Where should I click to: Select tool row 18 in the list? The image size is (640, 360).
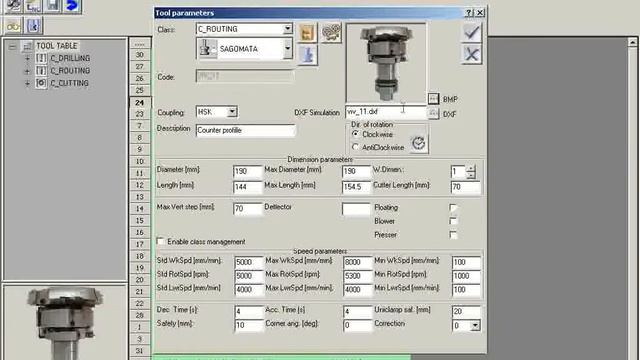tap(140, 256)
